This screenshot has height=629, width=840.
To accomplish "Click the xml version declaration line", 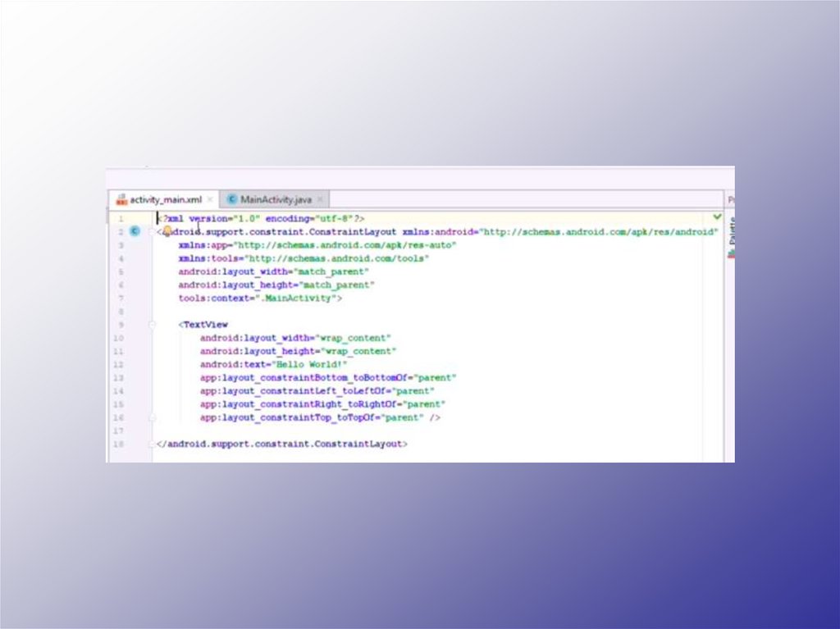I will tap(261, 219).
